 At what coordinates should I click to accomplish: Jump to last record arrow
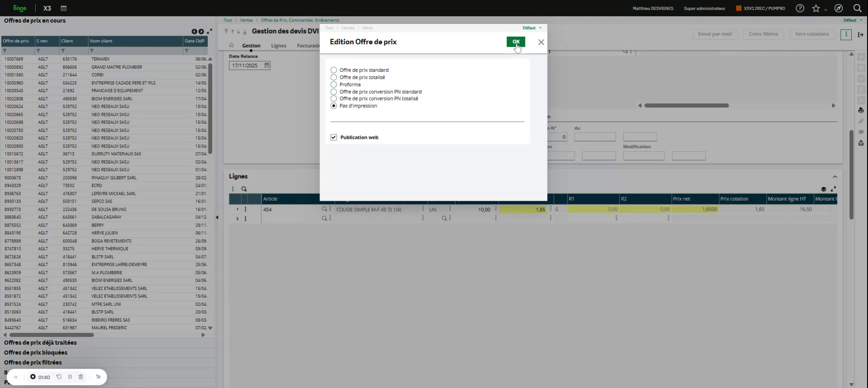[x=245, y=32]
